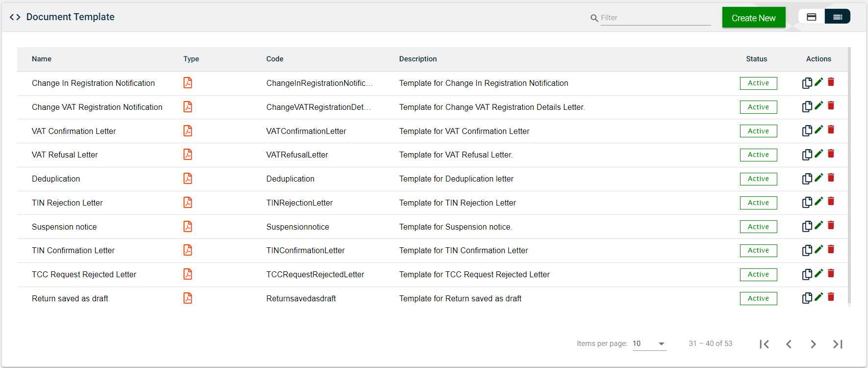
Task: Go to the previous page
Action: click(x=789, y=344)
